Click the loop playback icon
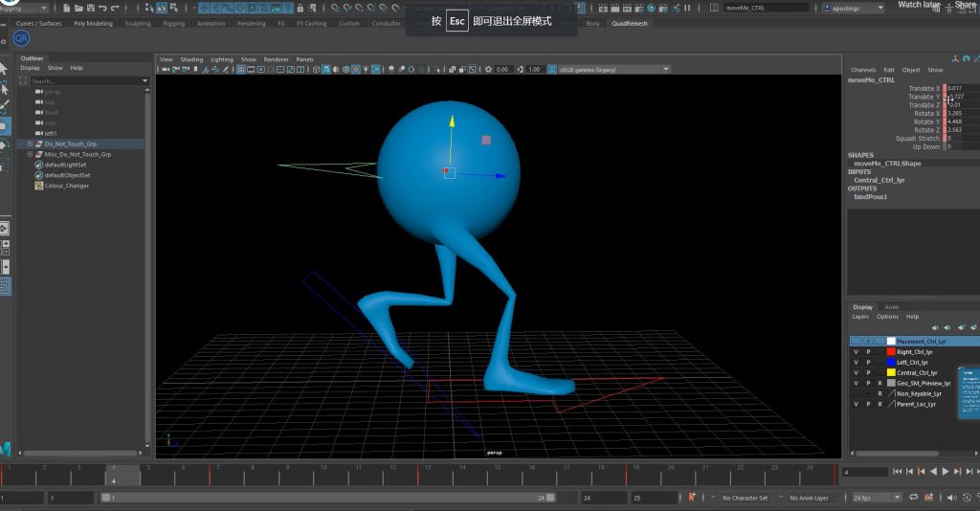 (914, 498)
